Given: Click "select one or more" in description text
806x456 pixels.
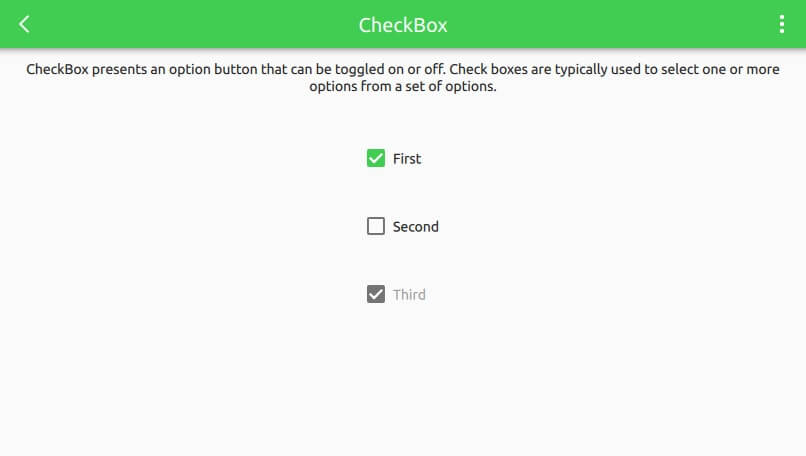Looking at the screenshot, I should coord(722,69).
